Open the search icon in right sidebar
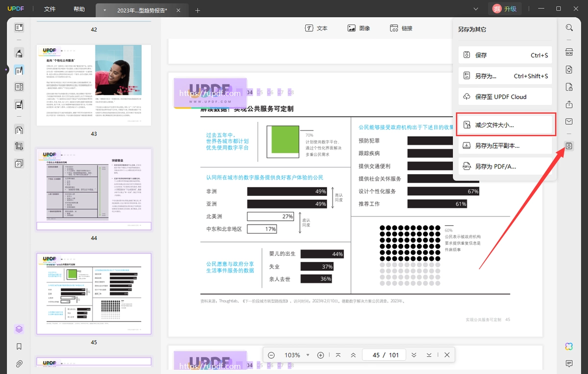This screenshot has width=588, height=374. point(569,28)
